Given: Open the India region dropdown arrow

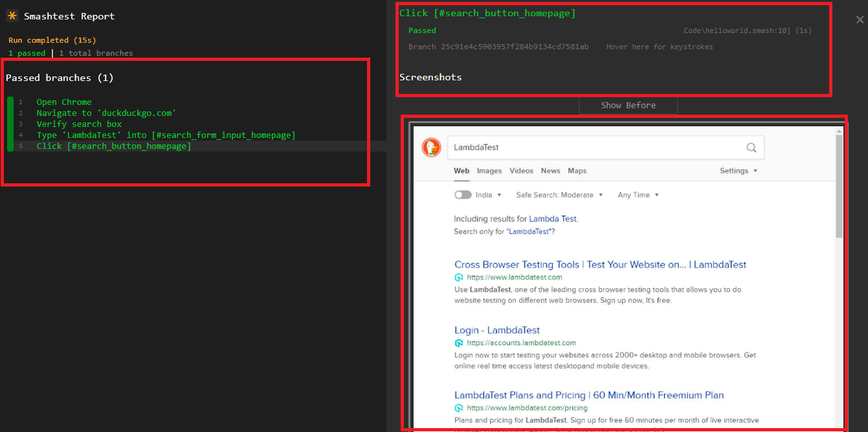Looking at the screenshot, I should coord(500,195).
